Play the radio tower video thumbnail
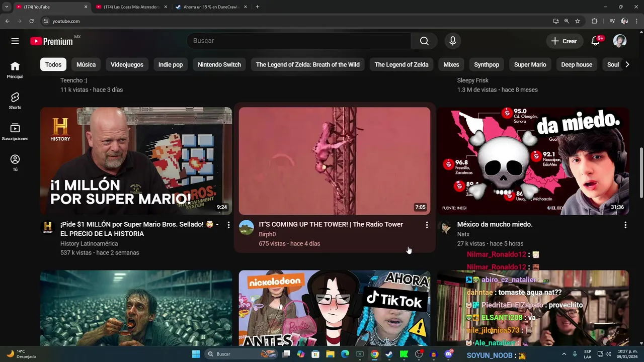Screen dimensions: 644x362 pyautogui.click(x=335, y=161)
